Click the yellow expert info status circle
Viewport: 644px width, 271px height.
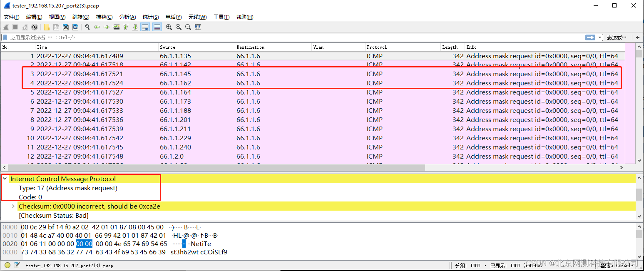click(x=7, y=265)
